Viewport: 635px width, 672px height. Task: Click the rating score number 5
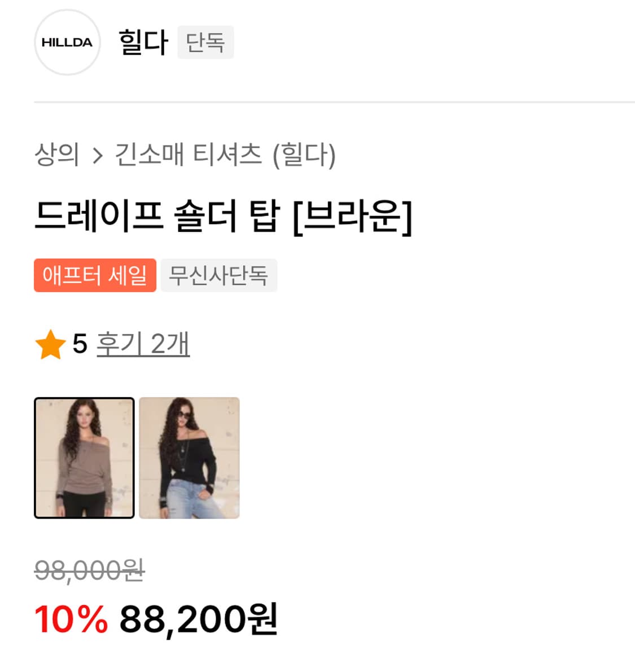pos(79,344)
